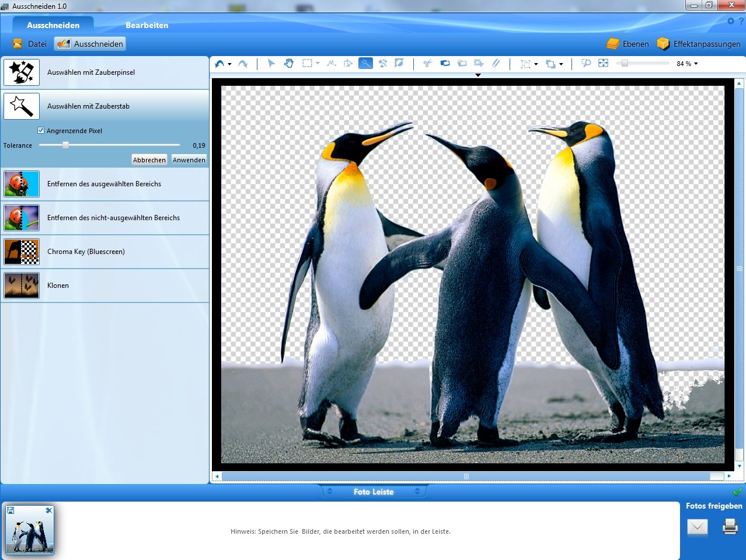Select the arrow pointer tool
746x560 pixels.
[271, 63]
